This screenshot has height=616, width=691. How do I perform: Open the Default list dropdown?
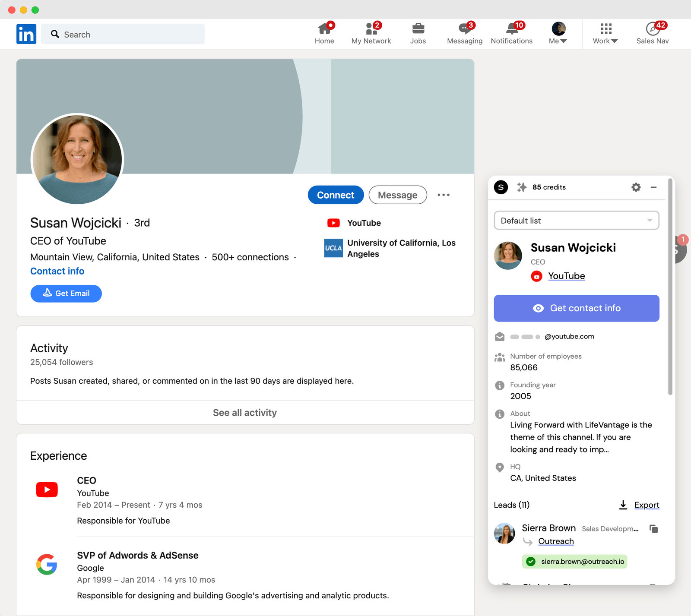pos(577,221)
